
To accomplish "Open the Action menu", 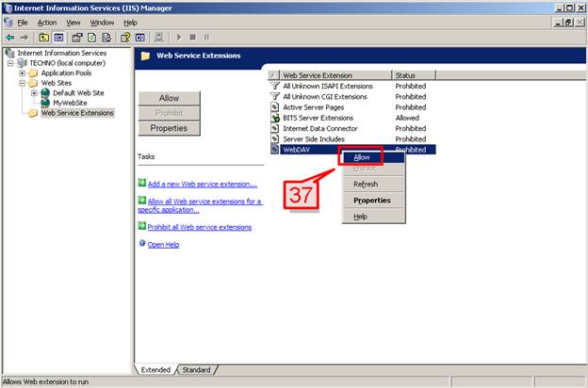I will (x=47, y=22).
